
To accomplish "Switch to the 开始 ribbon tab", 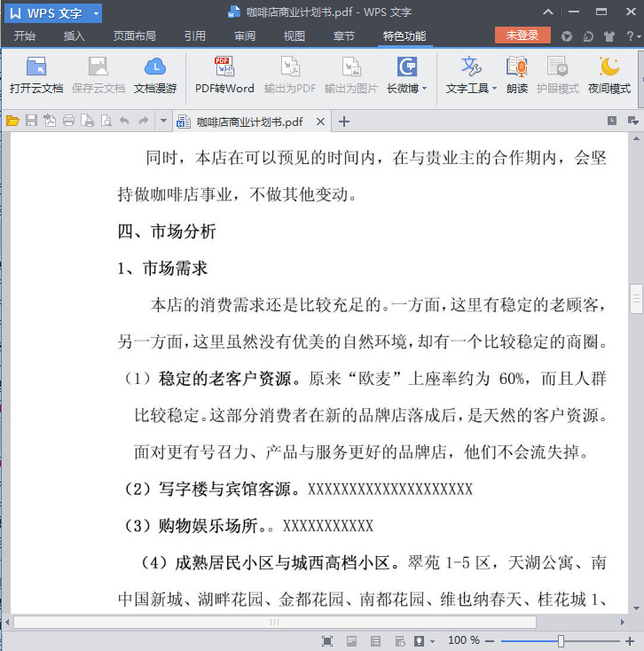I will point(25,36).
